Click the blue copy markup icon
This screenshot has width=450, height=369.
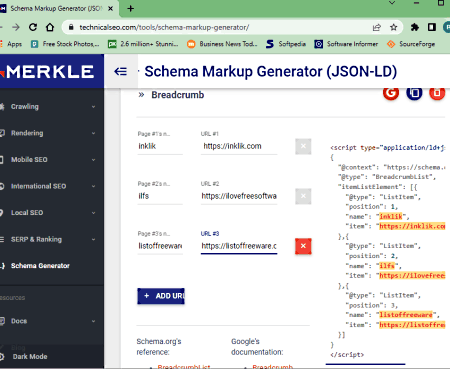point(414,92)
